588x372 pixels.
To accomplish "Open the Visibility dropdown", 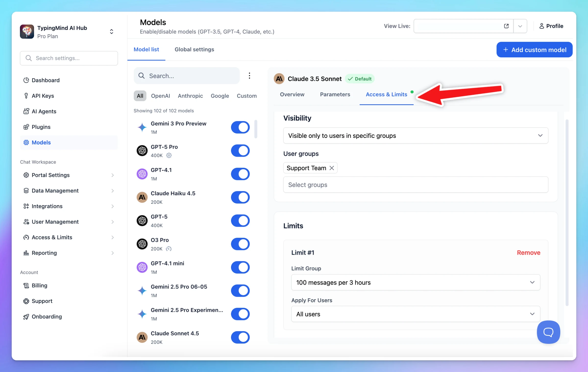I will pyautogui.click(x=416, y=135).
